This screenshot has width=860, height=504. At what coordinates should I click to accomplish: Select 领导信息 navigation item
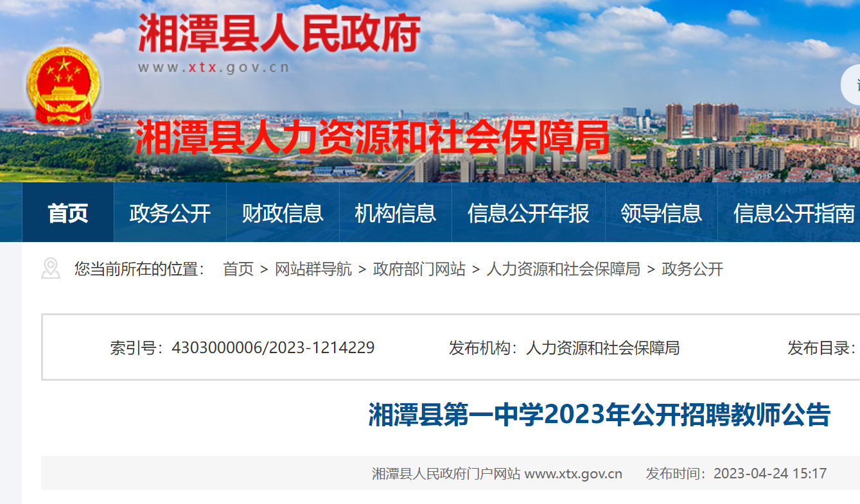[x=662, y=213]
